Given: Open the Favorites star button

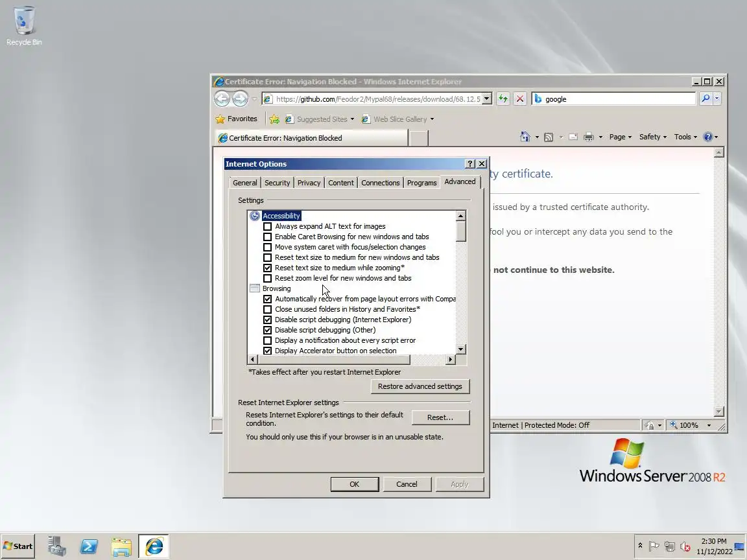Looking at the screenshot, I should (236, 119).
